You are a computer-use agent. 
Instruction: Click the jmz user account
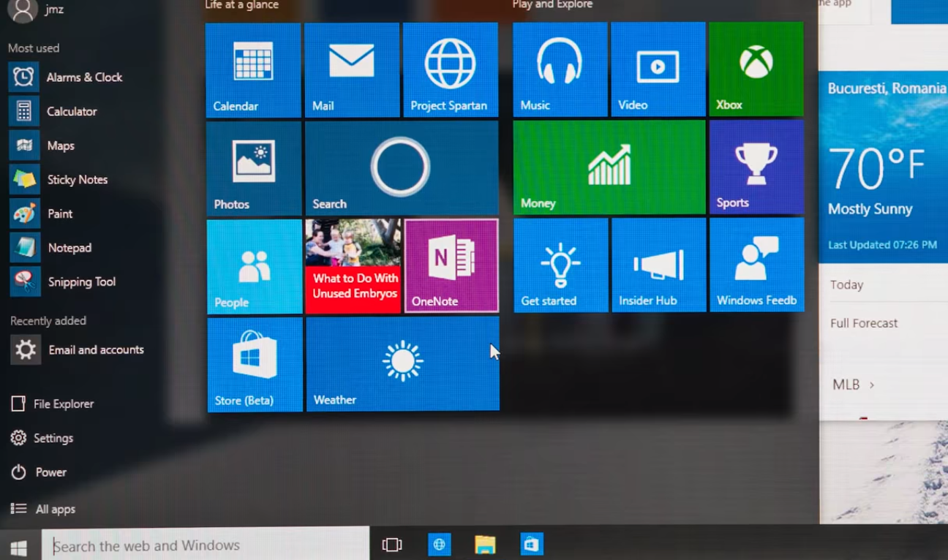tap(38, 10)
